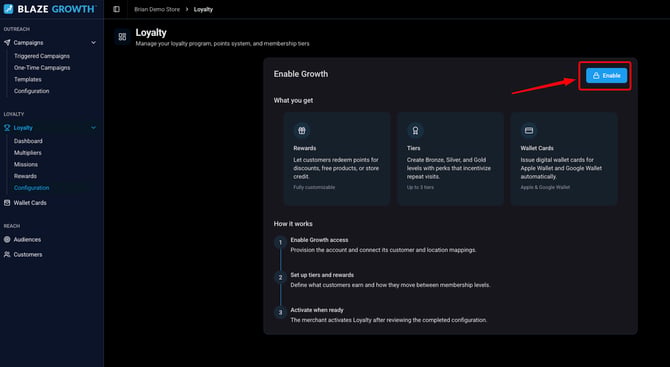Click 'Fully customizable' caption
This screenshot has height=367, width=670.
pos(314,188)
